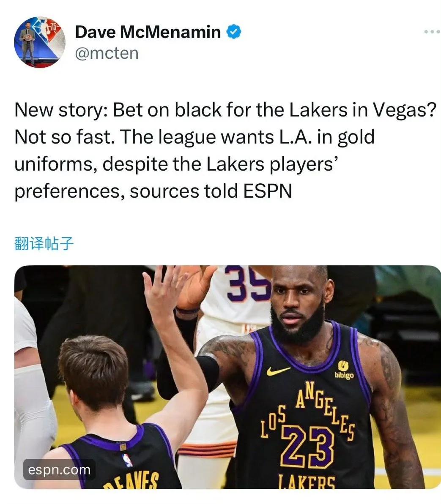Click the 'Lakers' wordmark under number 23
The image size is (441, 504).
[x=307, y=482]
